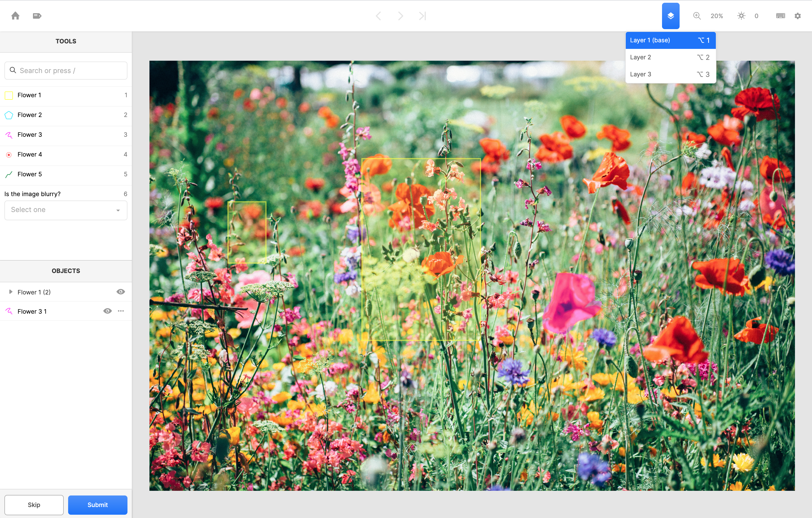
Task: Go to the home screen icon
Action: click(15, 15)
